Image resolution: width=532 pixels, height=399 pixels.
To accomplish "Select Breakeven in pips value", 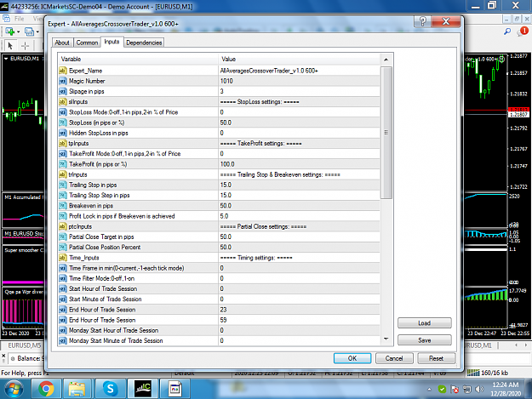I will (x=299, y=206).
